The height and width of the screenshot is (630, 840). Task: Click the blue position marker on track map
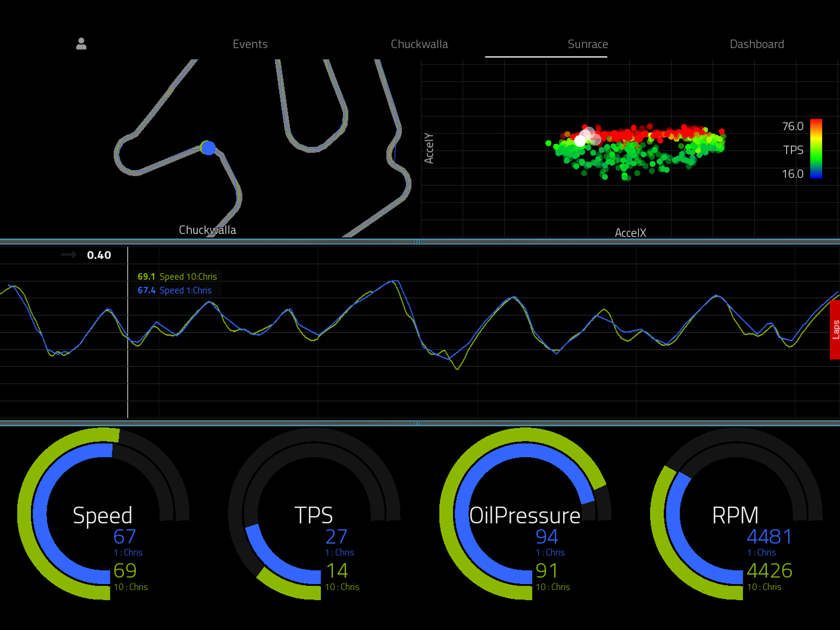point(208,148)
